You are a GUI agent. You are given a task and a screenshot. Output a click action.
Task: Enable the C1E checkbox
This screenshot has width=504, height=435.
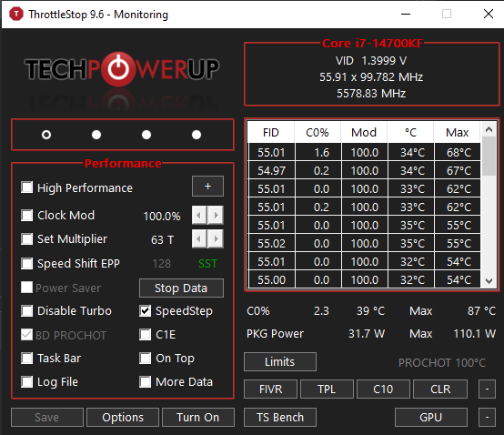(145, 334)
